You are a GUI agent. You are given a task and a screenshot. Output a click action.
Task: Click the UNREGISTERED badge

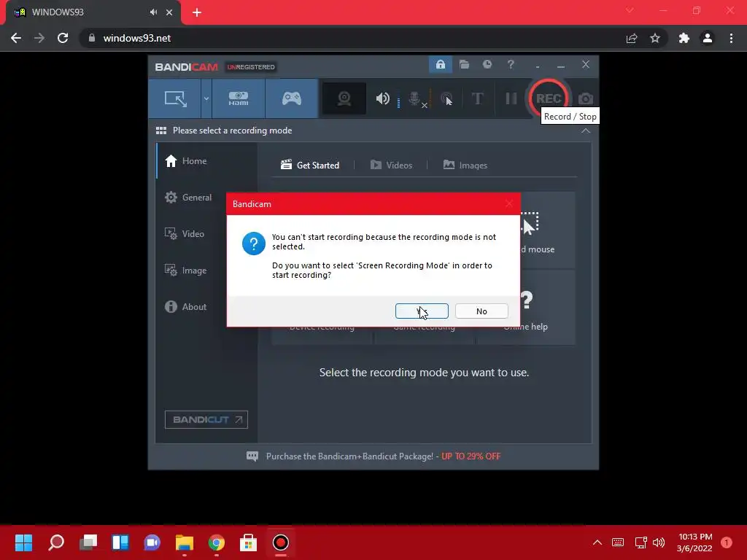pyautogui.click(x=251, y=67)
